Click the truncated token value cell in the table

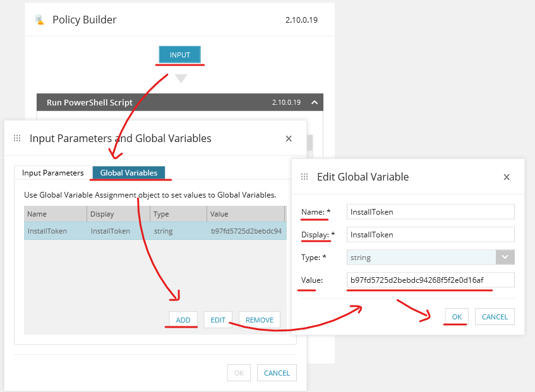point(246,231)
